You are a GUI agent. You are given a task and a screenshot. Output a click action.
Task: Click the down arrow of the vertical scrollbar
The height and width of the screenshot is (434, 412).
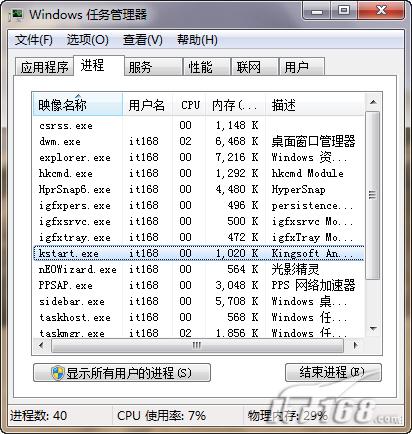[x=373, y=329]
